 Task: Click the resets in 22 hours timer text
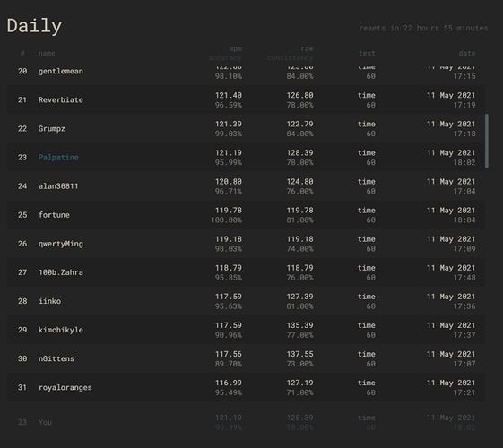pos(423,28)
